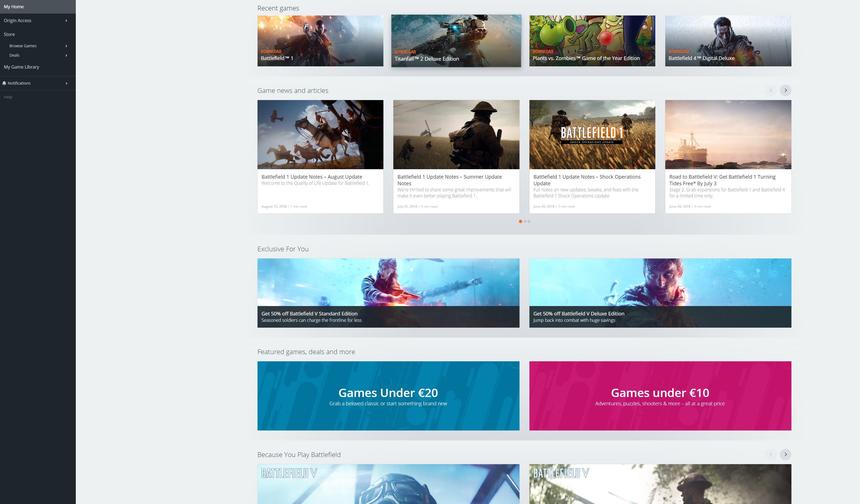Click DOWNLOAD label on Plants vs. Zombies tile

pos(543,51)
